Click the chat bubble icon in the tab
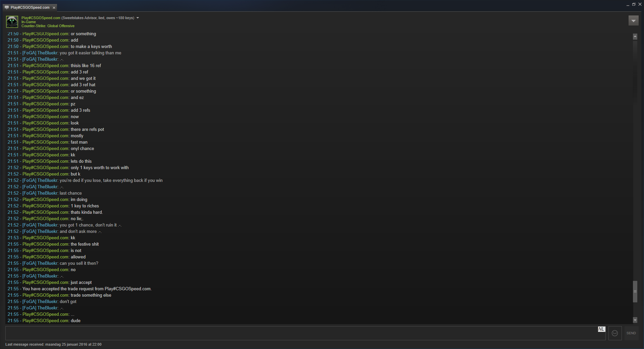This screenshot has height=349, width=644. click(x=7, y=7)
